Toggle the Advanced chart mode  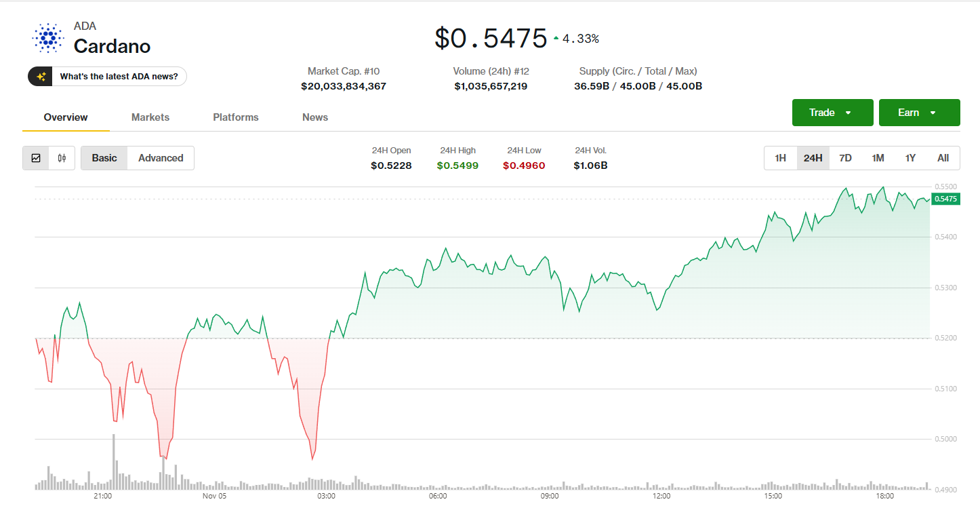161,158
